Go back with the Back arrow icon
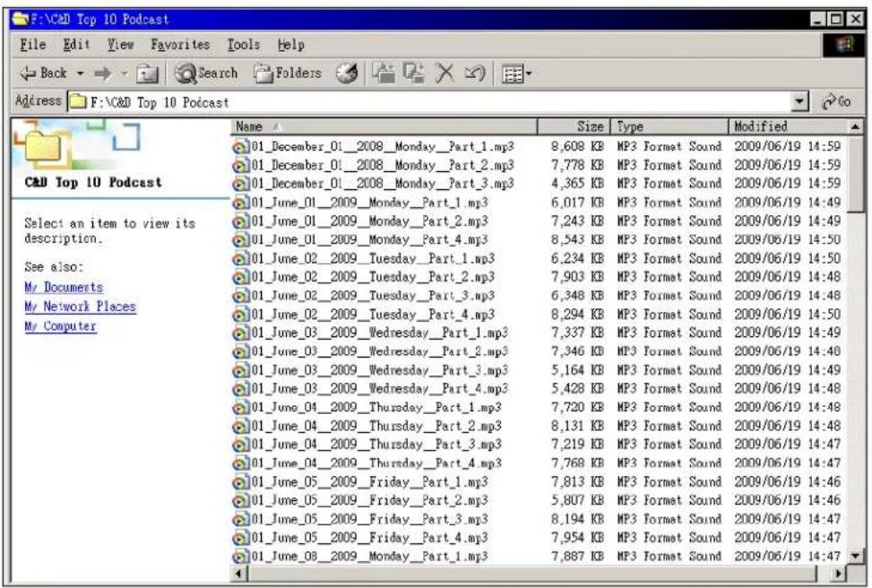This screenshot has height=588, width=872. tap(28, 73)
